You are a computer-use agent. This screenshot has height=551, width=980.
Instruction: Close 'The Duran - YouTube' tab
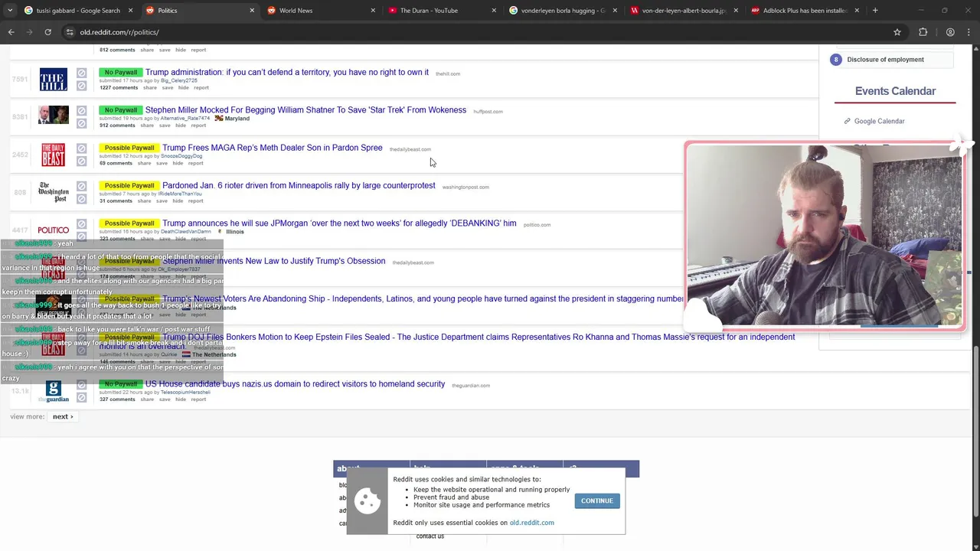494,11
